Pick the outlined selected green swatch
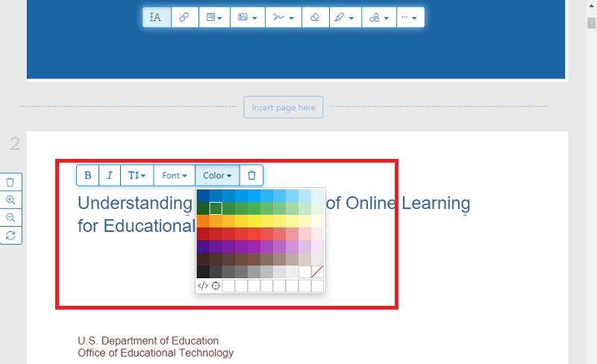 click(216, 208)
